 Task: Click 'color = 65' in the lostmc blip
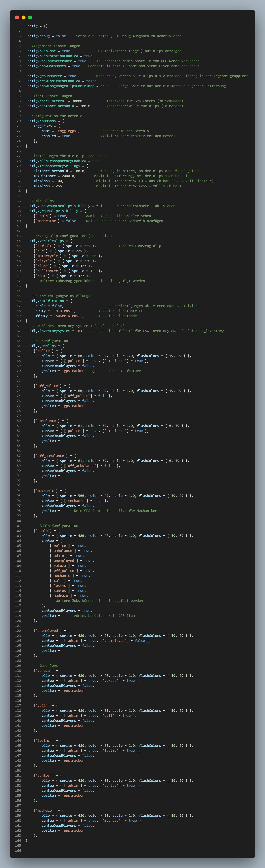pyautogui.click(x=98, y=746)
